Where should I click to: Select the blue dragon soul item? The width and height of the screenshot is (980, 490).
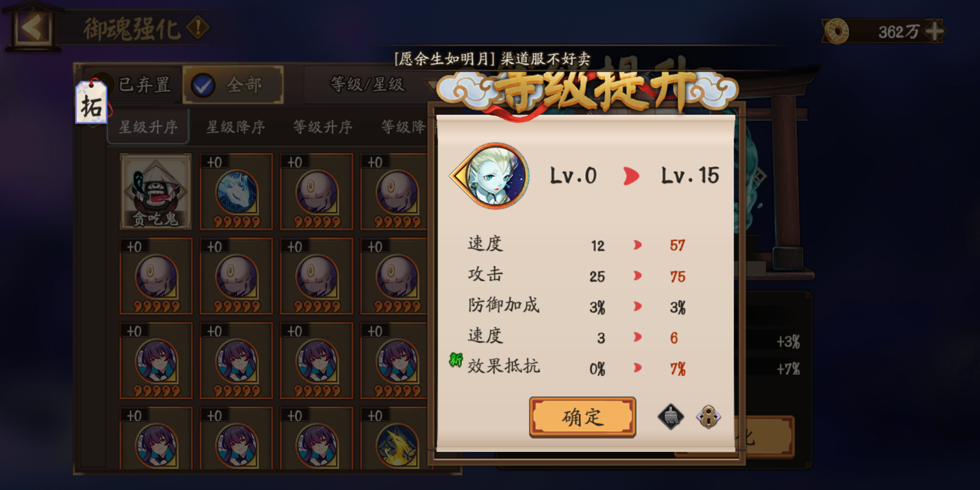pyautogui.click(x=236, y=191)
